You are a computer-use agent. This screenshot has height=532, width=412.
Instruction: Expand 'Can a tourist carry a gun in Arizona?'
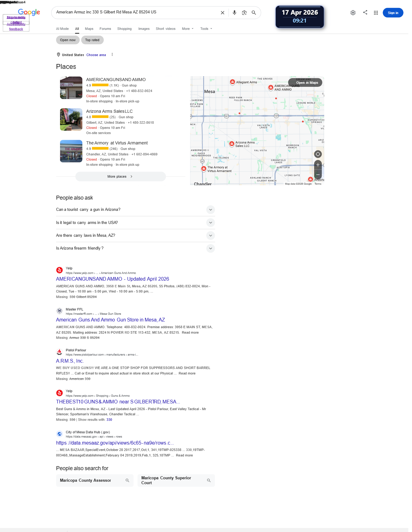[x=135, y=210]
